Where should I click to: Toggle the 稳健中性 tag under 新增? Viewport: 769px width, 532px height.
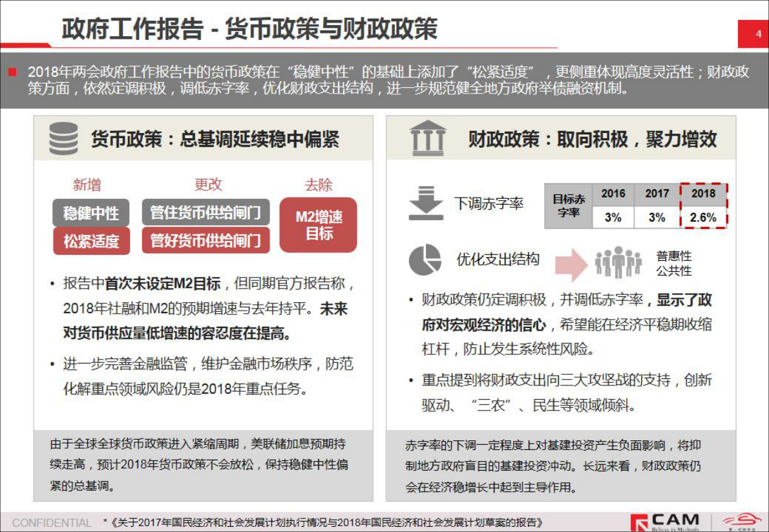pos(92,213)
